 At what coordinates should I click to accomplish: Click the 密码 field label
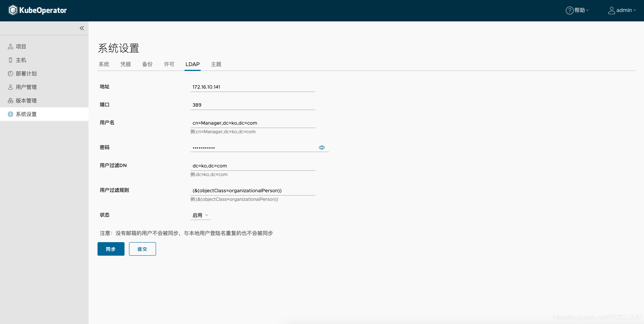105,148
